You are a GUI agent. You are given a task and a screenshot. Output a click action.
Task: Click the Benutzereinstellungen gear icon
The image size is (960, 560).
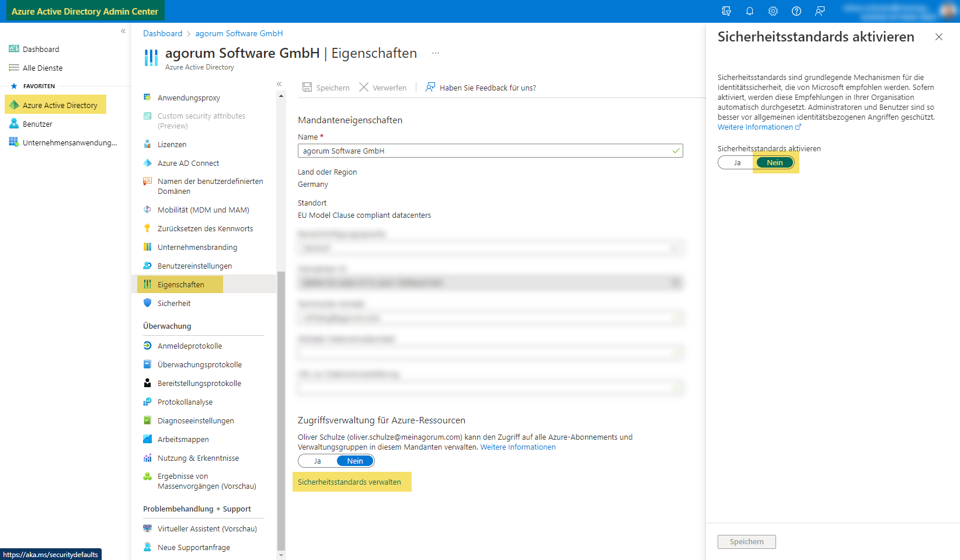147,266
